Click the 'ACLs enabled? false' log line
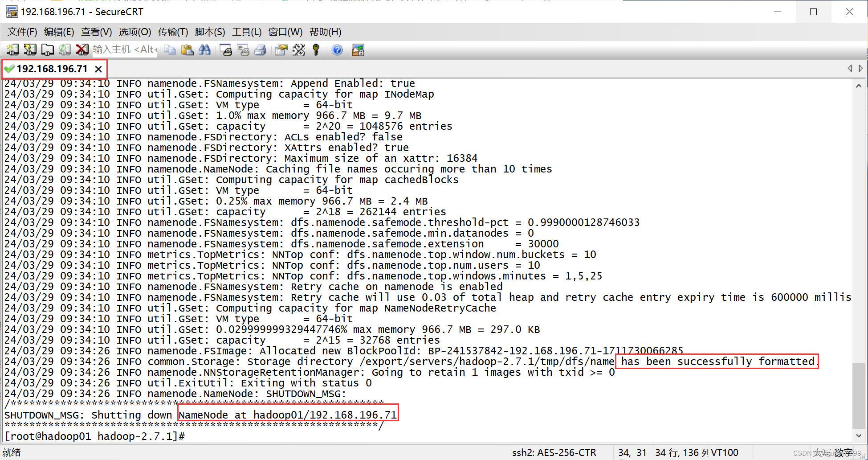The height and width of the screenshot is (460, 868). click(204, 137)
